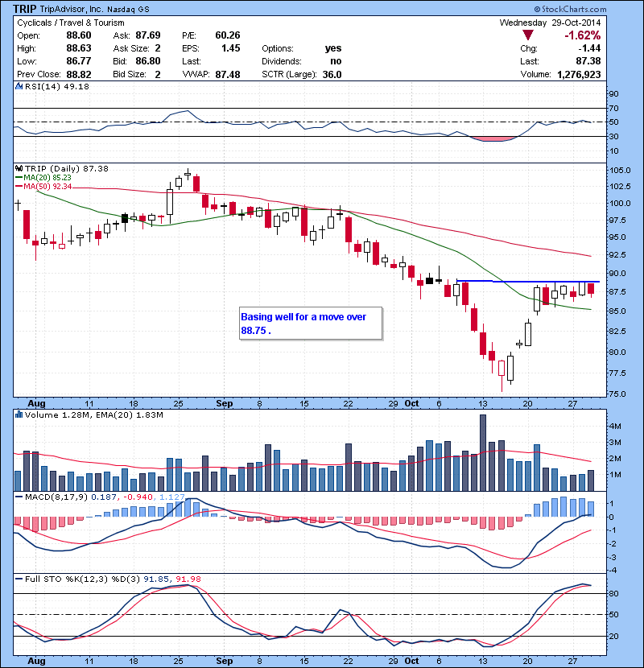Screen dimensions: 644x668
Task: Click the Options value yes
Action: [333, 48]
